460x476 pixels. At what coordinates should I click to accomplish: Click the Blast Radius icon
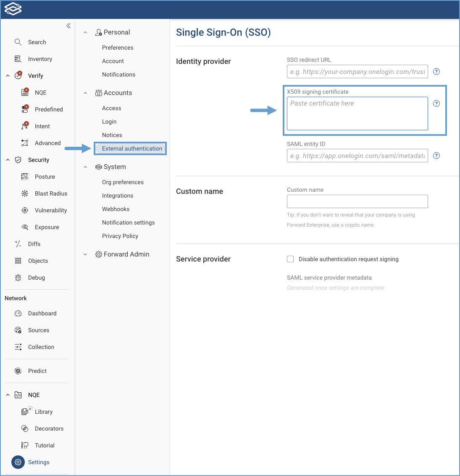[25, 193]
